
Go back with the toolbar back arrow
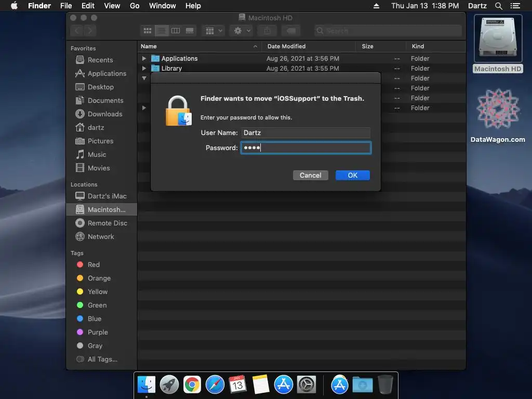click(x=77, y=31)
